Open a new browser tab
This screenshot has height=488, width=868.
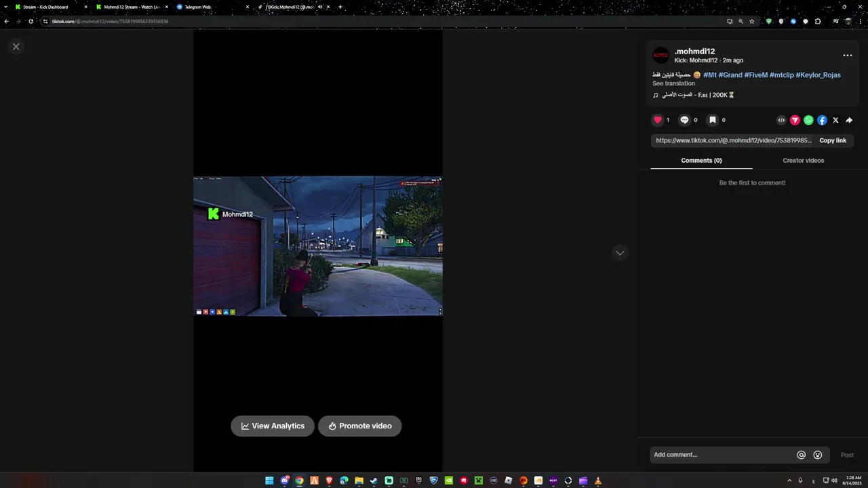pos(340,7)
